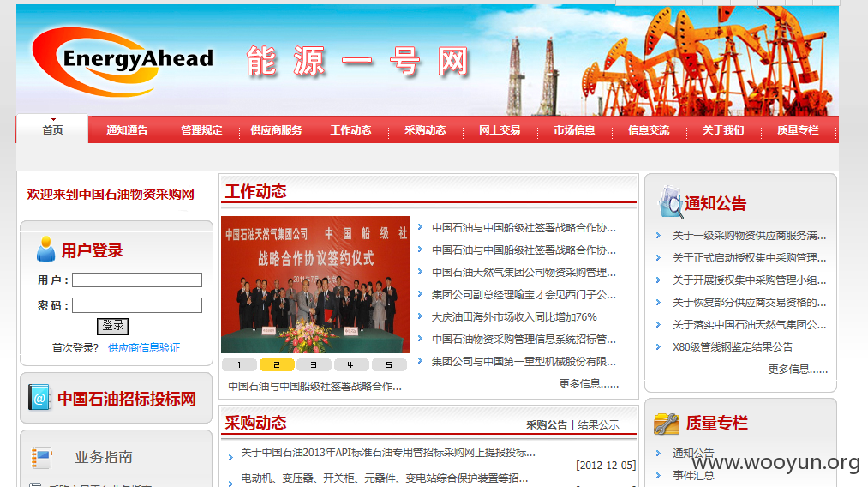This screenshot has height=487, width=868.
Task: Open the 中国石油招标投标网 link
Action: click(127, 399)
